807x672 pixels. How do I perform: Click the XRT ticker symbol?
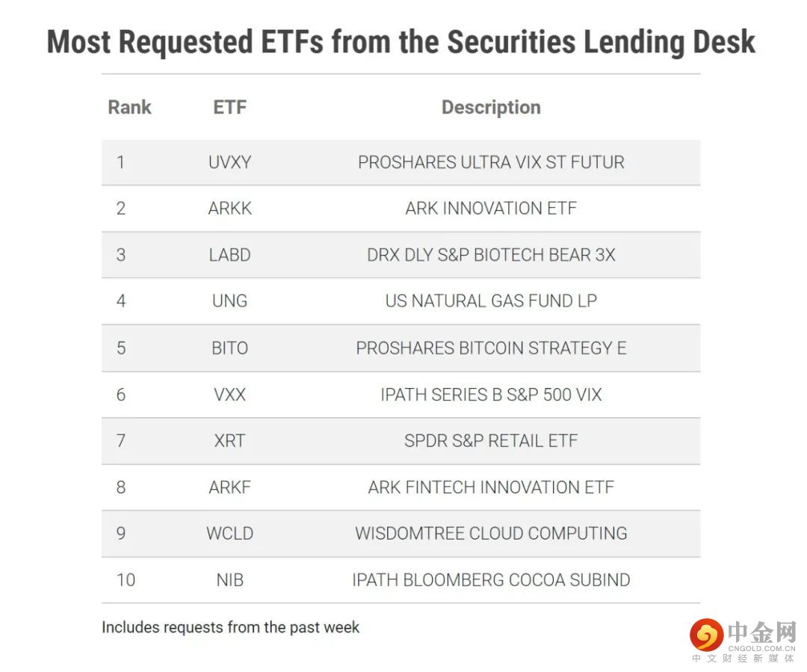(229, 440)
